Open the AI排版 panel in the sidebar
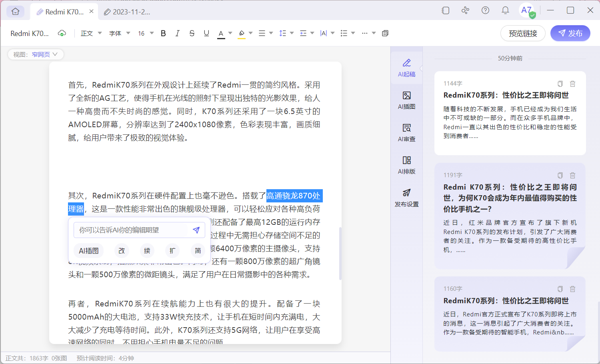Screen dimensions: 600x364 click(406, 164)
